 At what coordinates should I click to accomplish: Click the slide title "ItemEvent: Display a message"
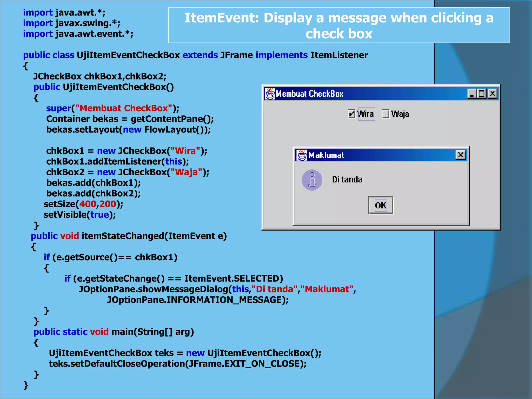coord(339,25)
